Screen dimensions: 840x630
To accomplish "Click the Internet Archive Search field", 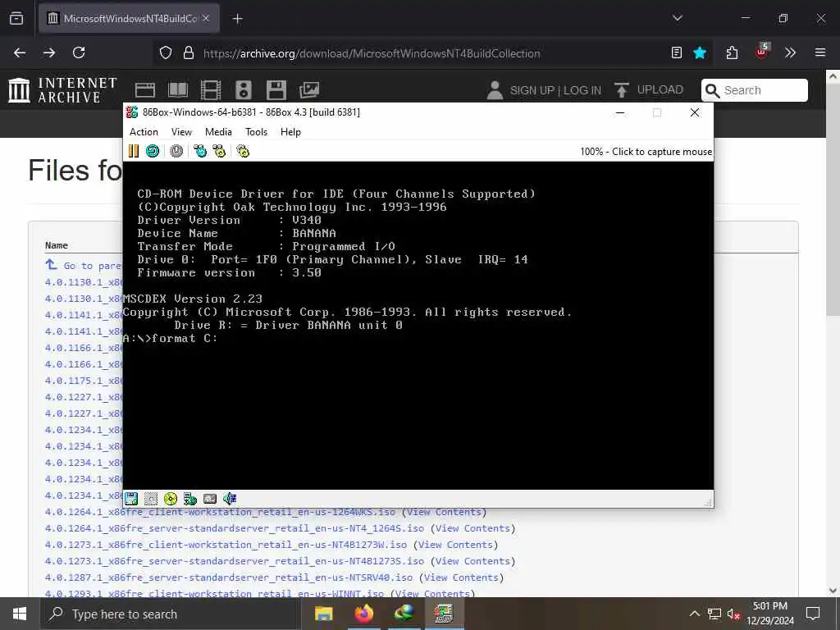I will coord(755,90).
